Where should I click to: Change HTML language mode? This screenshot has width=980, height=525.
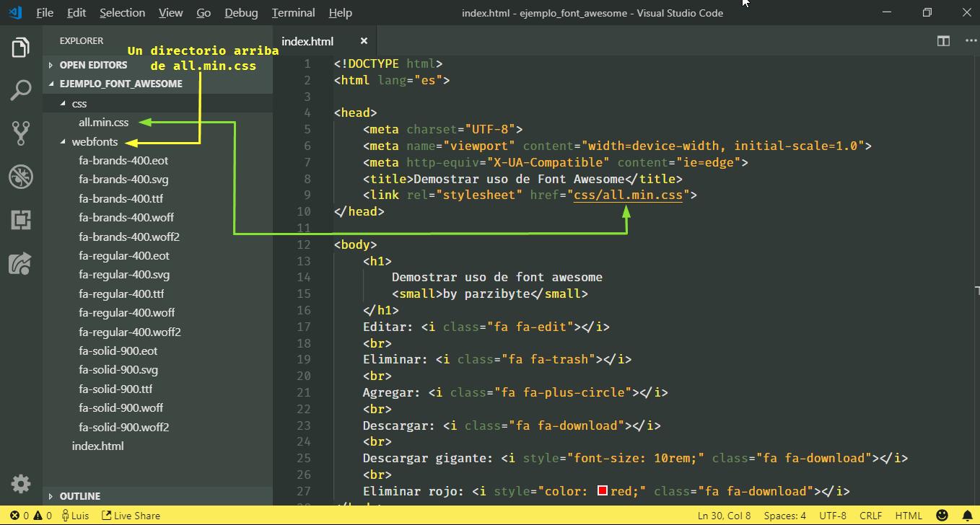coord(909,516)
